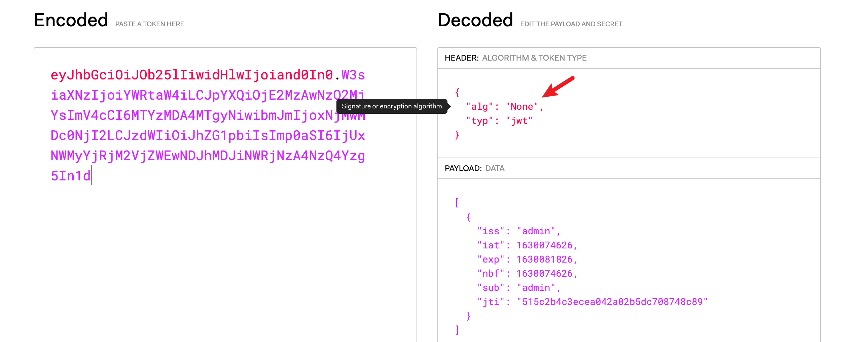Click the "EDIT THE PAYLOAD AND SECRET" hint

[571, 24]
